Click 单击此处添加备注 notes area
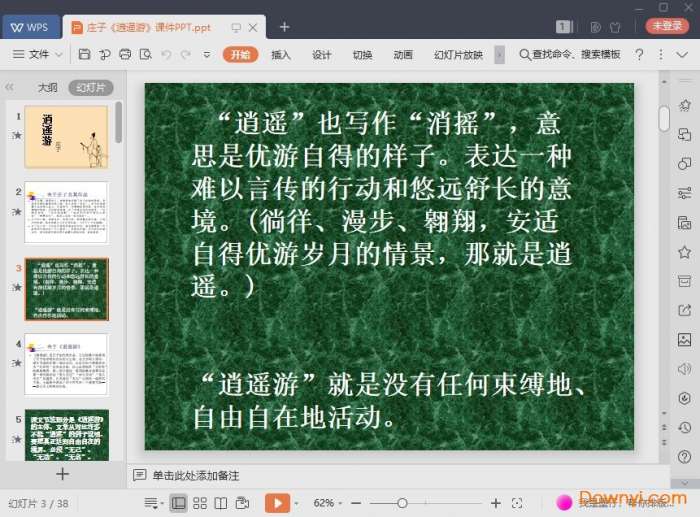 click(196, 475)
